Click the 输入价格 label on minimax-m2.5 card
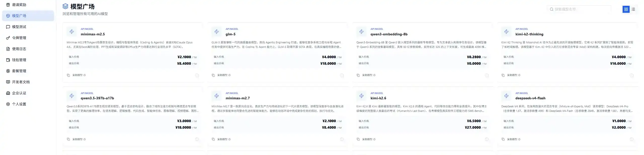This screenshot has height=155, width=644. coord(74,57)
